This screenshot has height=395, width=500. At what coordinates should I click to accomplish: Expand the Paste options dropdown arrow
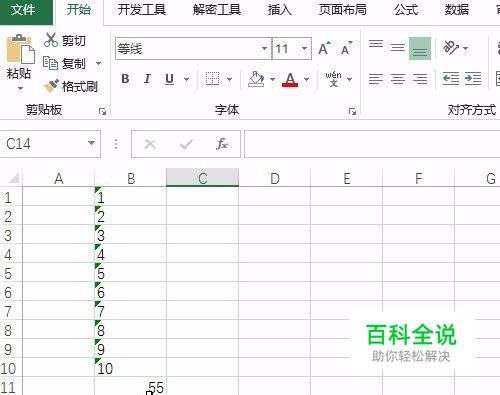pyautogui.click(x=20, y=88)
